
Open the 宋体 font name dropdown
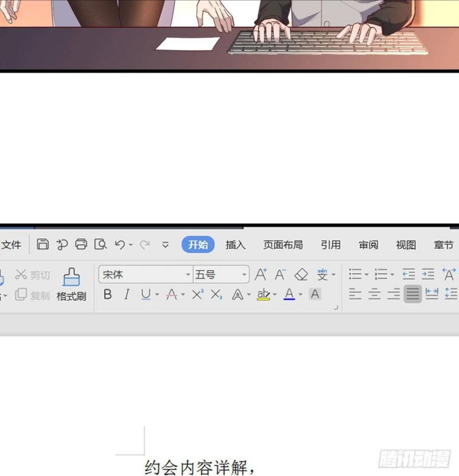tap(188, 275)
